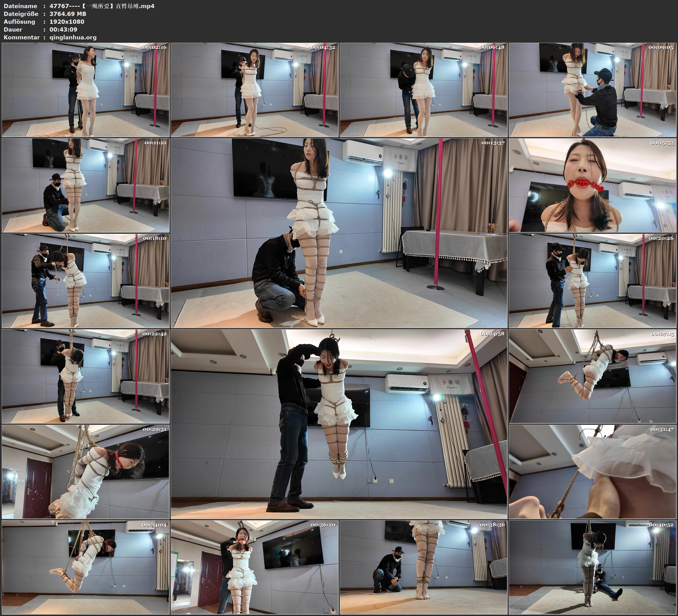Select the 00:06:48 thumbnail
Viewport: 678px width, 616px height.
click(424, 90)
